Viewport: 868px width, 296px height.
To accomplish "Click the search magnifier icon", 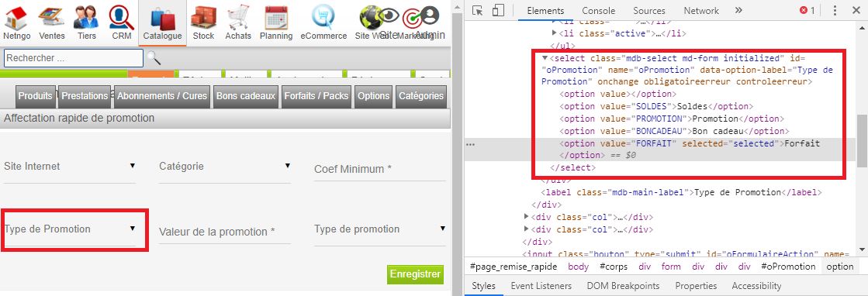I will tap(154, 58).
